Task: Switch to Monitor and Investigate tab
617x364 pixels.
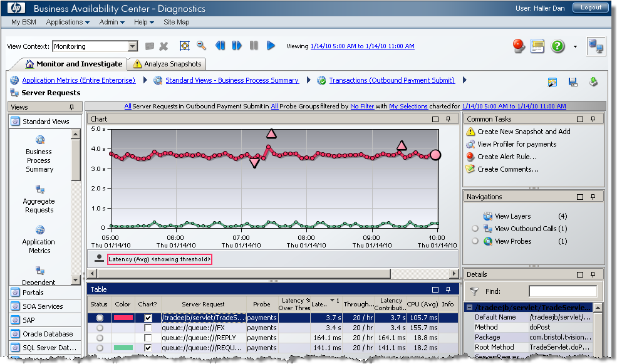Action: [73, 64]
